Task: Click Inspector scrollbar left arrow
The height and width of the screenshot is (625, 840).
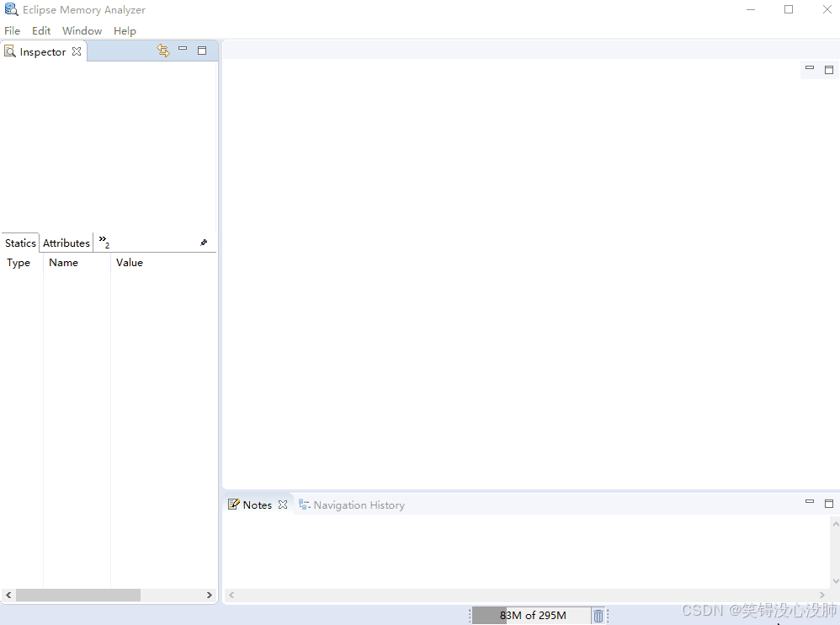Action: click(x=8, y=595)
